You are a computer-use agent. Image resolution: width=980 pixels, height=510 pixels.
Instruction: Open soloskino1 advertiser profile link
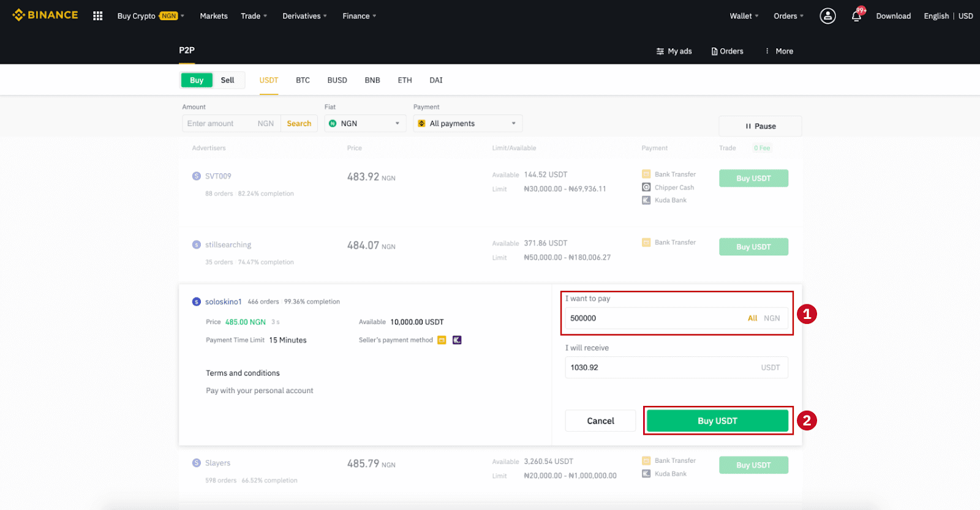224,302
